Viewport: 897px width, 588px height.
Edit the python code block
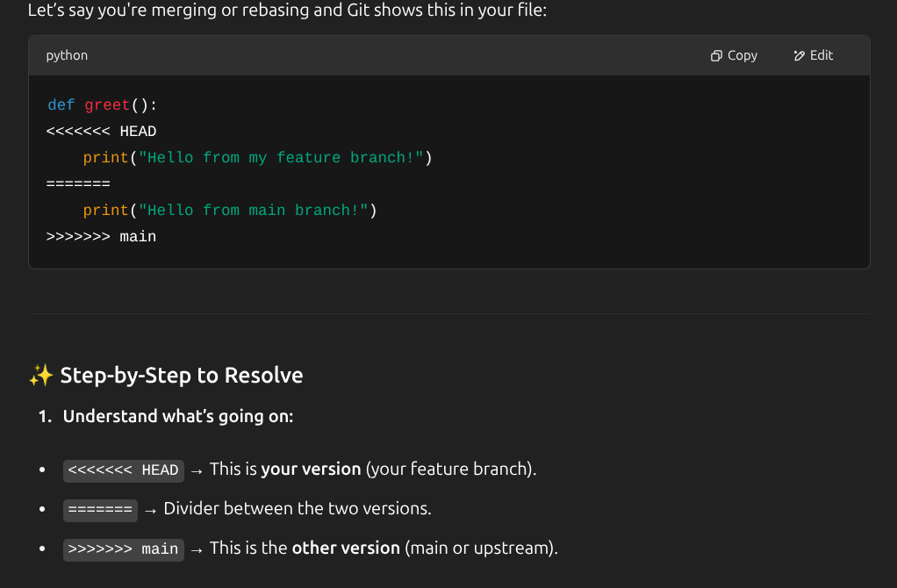813,55
